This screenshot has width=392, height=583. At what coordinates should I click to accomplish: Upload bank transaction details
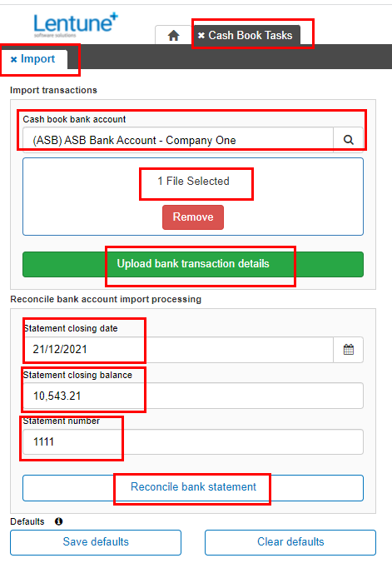[193, 264]
